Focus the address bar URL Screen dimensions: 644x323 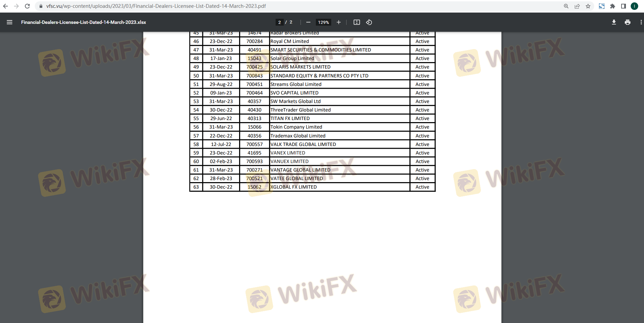coord(156,6)
